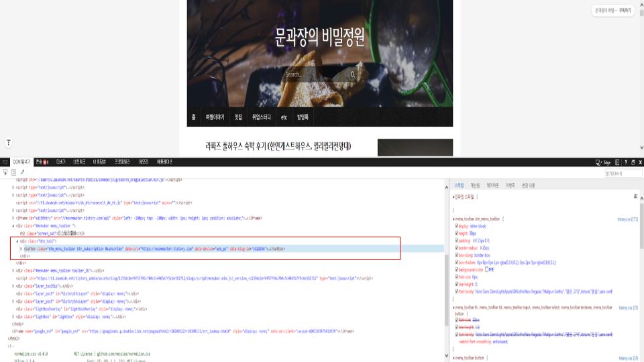Select the div lightboxOverlay DOM node
Image resolution: width=644 pixels, height=362 pixels.
pyautogui.click(x=81, y=309)
